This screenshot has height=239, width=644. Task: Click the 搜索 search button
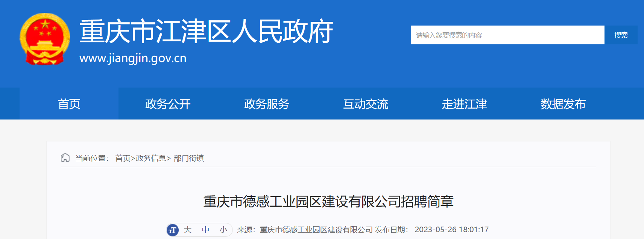621,35
